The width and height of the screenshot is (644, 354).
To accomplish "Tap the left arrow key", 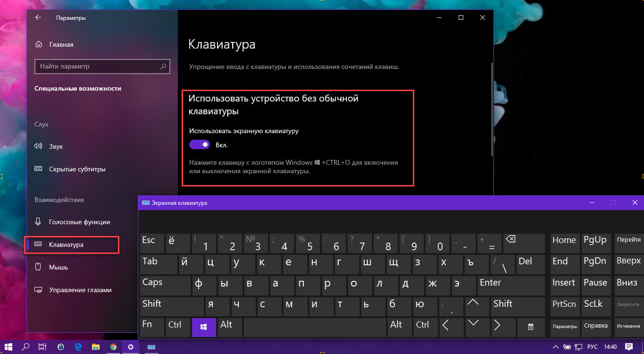I will 451,328.
